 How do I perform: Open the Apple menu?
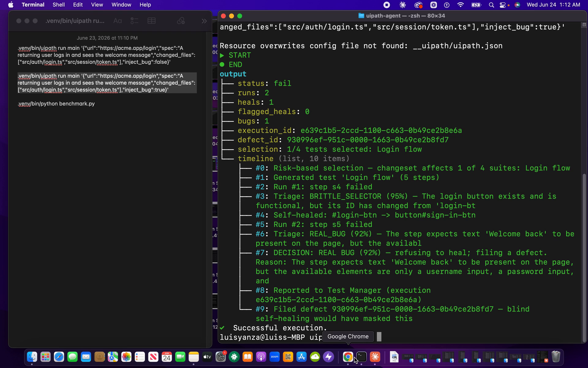pyautogui.click(x=11, y=5)
